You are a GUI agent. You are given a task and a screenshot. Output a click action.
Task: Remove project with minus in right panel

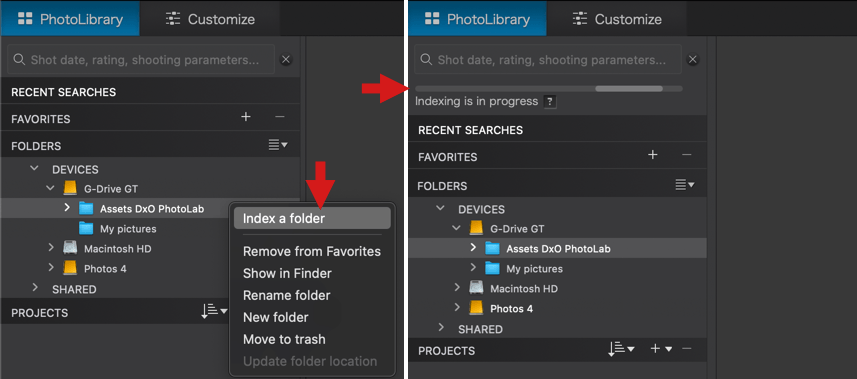686,348
